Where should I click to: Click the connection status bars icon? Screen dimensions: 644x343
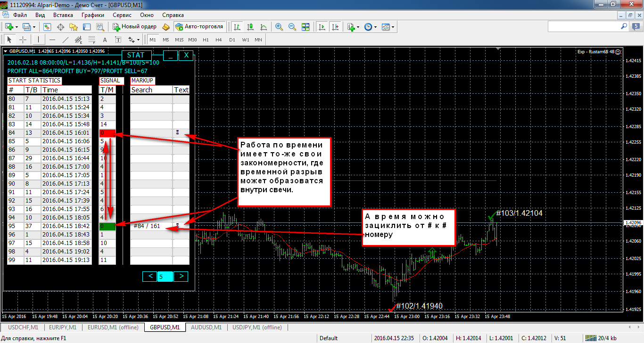coord(590,338)
